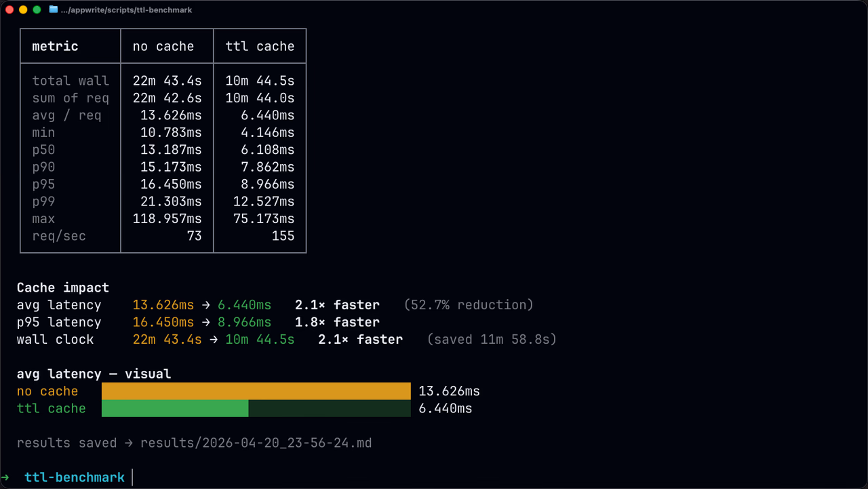Viewport: 868px width, 489px height.
Task: Click the table value 12.527ms
Action: pos(264,201)
